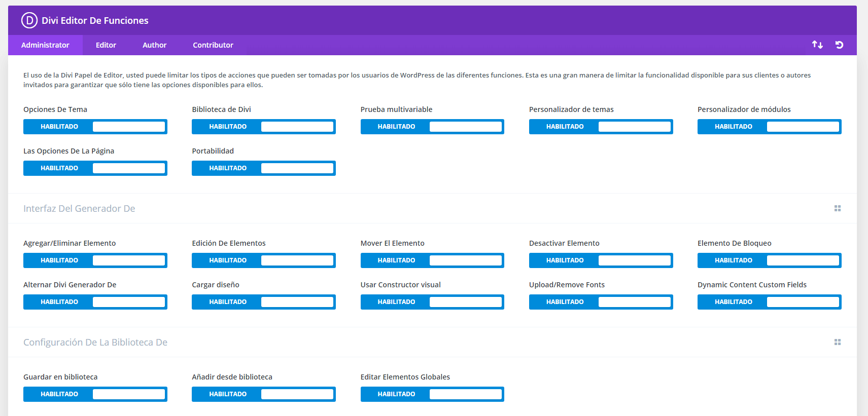Switch to the Editor tab
868x416 pixels.
click(106, 45)
